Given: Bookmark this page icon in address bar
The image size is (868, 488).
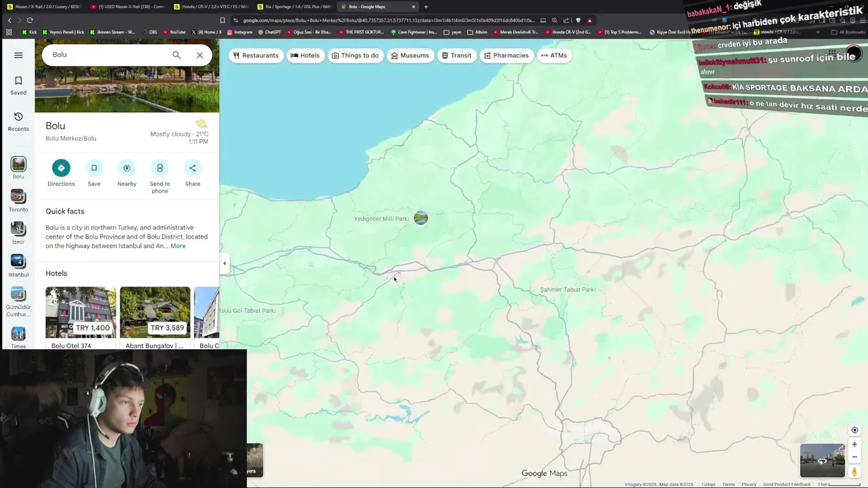Looking at the screenshot, I should (x=222, y=20).
